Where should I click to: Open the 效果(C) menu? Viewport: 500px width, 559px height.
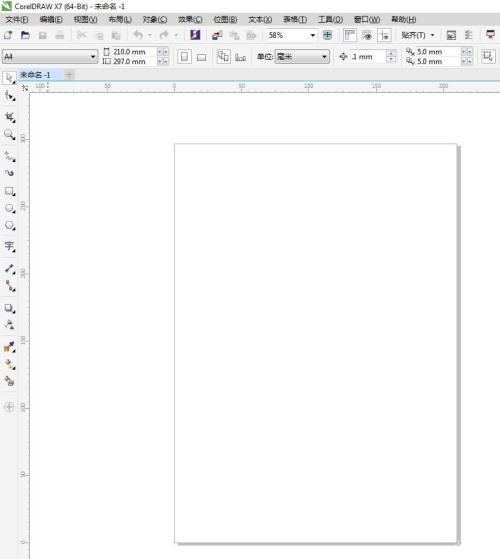pyautogui.click(x=190, y=19)
